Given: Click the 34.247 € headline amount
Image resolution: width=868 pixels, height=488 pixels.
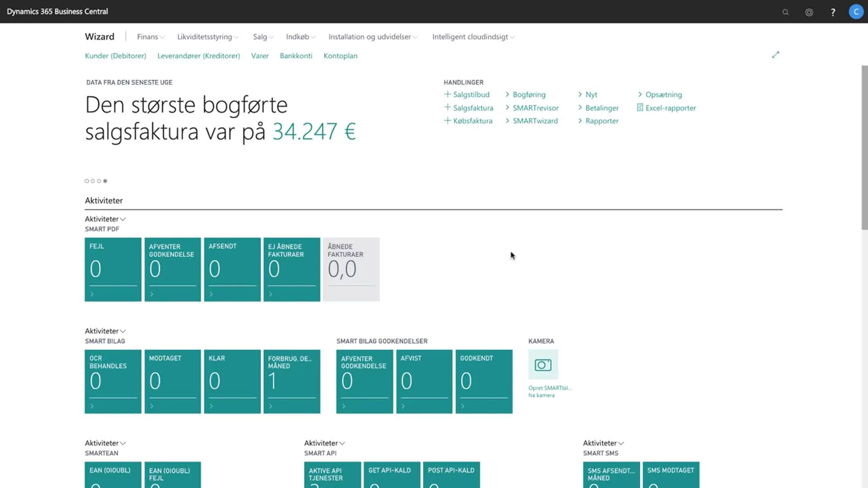Looking at the screenshot, I should coord(314,131).
